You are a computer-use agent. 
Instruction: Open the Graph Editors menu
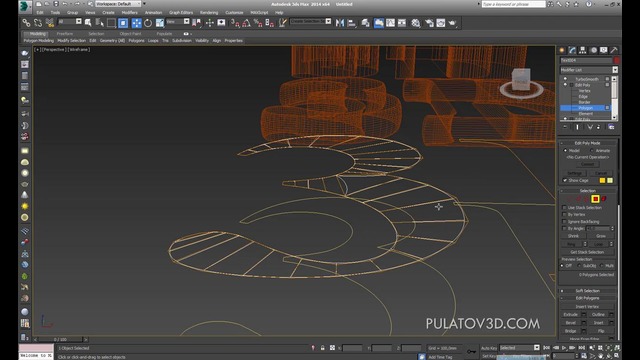(181, 13)
